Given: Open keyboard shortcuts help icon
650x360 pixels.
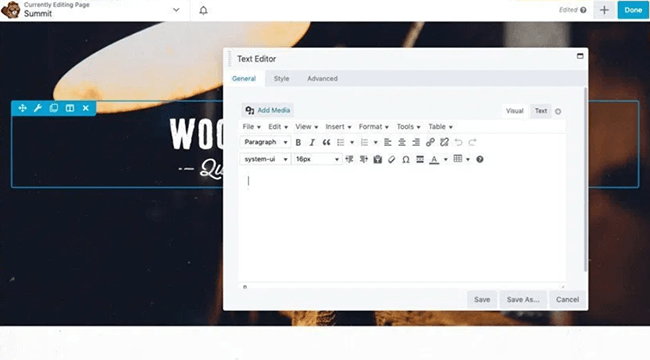Looking at the screenshot, I should [480, 159].
